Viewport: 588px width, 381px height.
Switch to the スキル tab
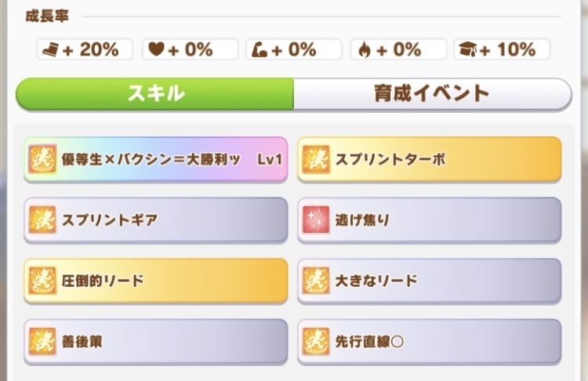click(155, 94)
